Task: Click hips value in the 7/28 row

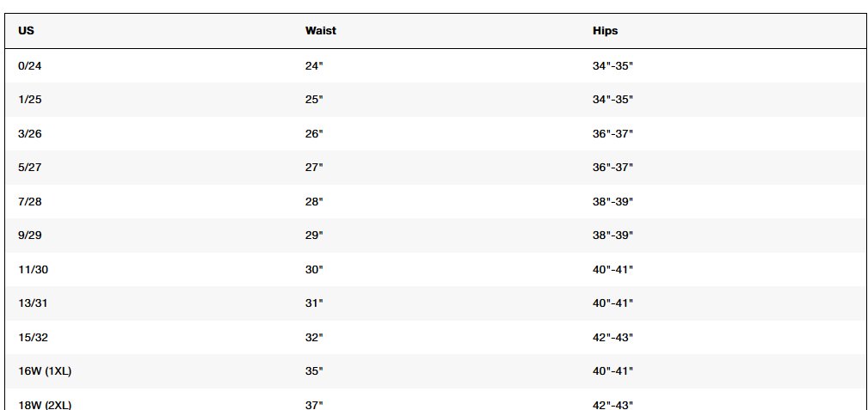Action: 613,201
